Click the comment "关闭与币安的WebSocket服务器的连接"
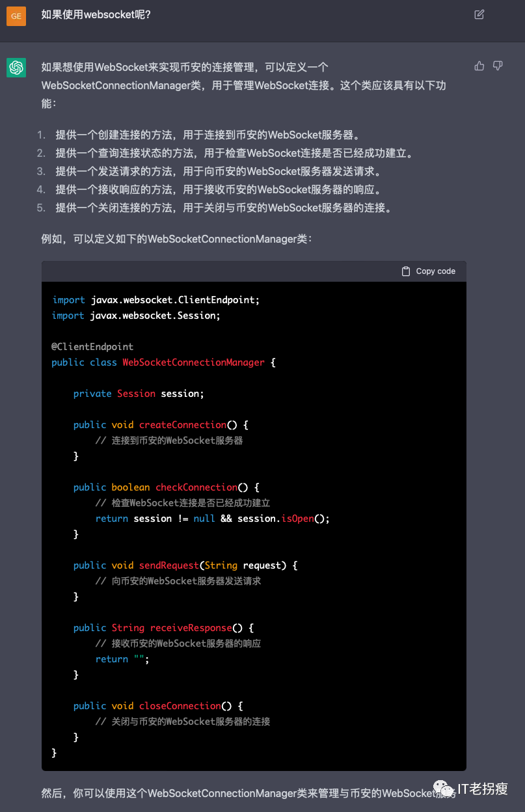The height and width of the screenshot is (812, 525). pyautogui.click(x=183, y=722)
